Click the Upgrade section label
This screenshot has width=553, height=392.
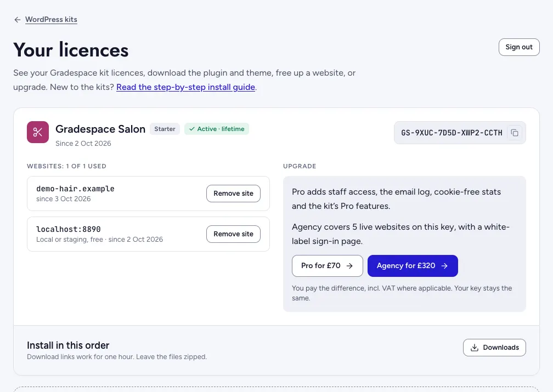click(x=300, y=166)
